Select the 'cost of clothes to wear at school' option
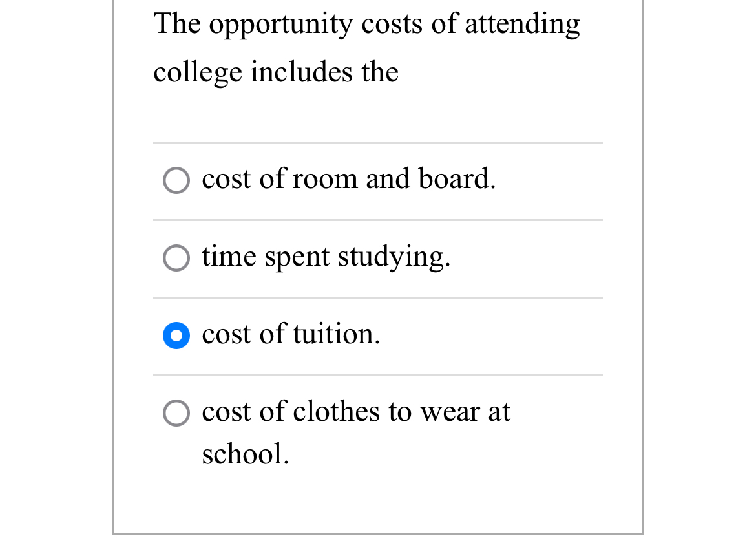This screenshot has width=756, height=554. (x=176, y=413)
